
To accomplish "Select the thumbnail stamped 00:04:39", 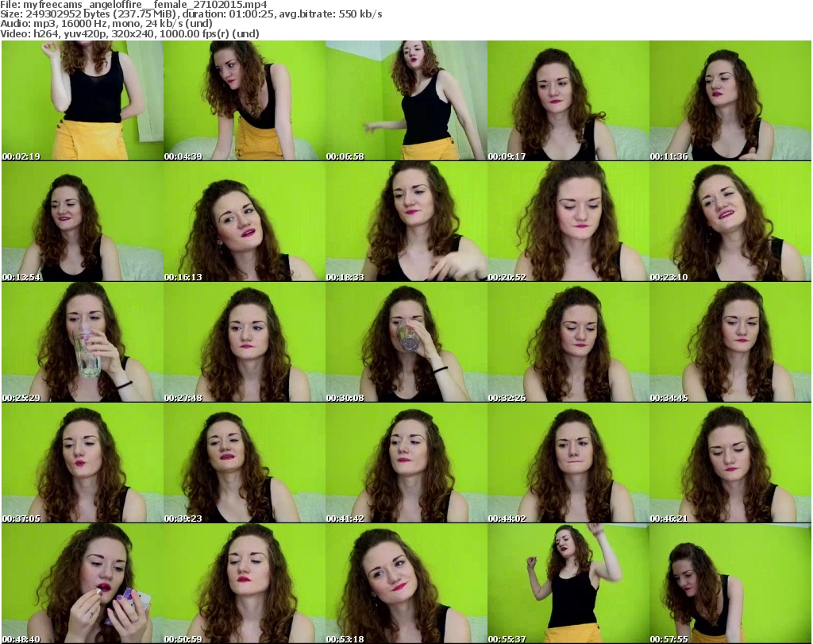I will 245,101.
